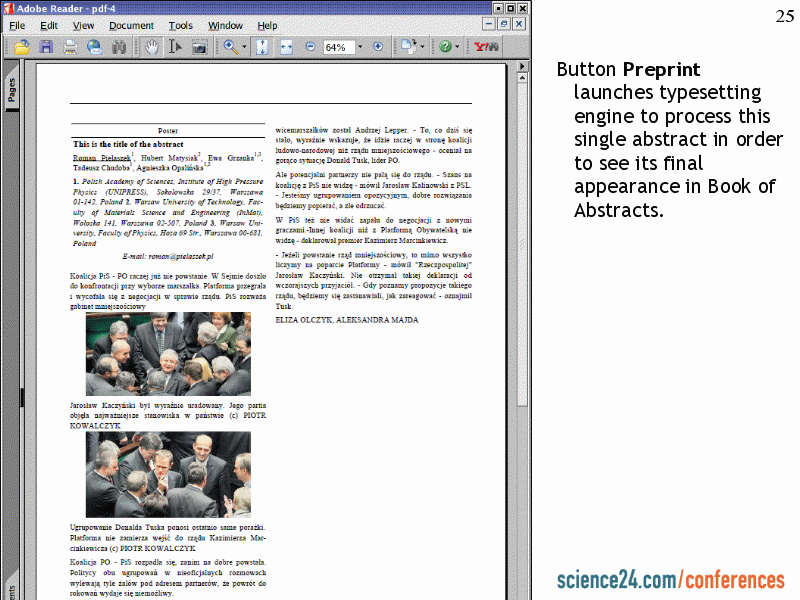The height and width of the screenshot is (600, 800).
Task: Click the Fit Width icon
Action: [x=286, y=47]
